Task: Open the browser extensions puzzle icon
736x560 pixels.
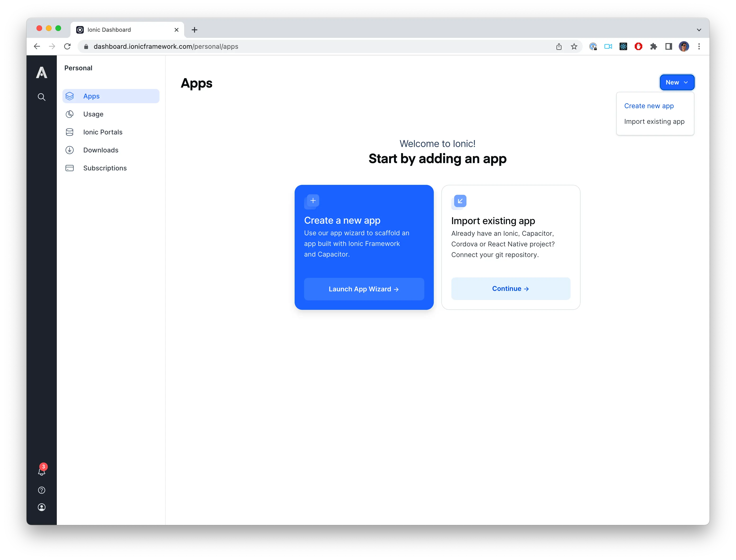Action: (653, 47)
